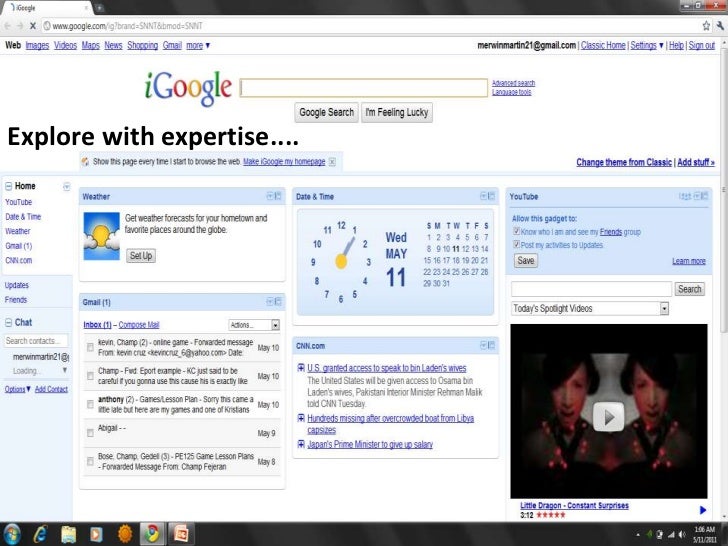Open Date & Time gadget menu icon
This screenshot has width=728, height=546.
tap(483, 196)
